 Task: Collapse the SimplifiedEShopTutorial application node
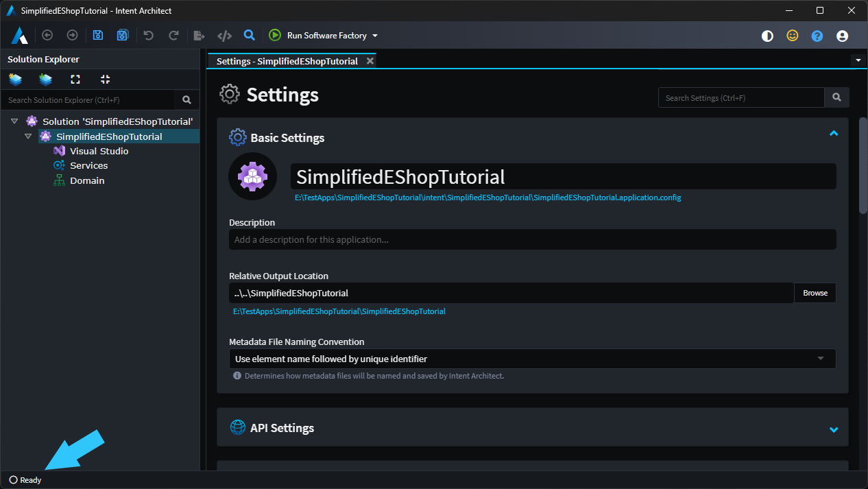[28, 136]
